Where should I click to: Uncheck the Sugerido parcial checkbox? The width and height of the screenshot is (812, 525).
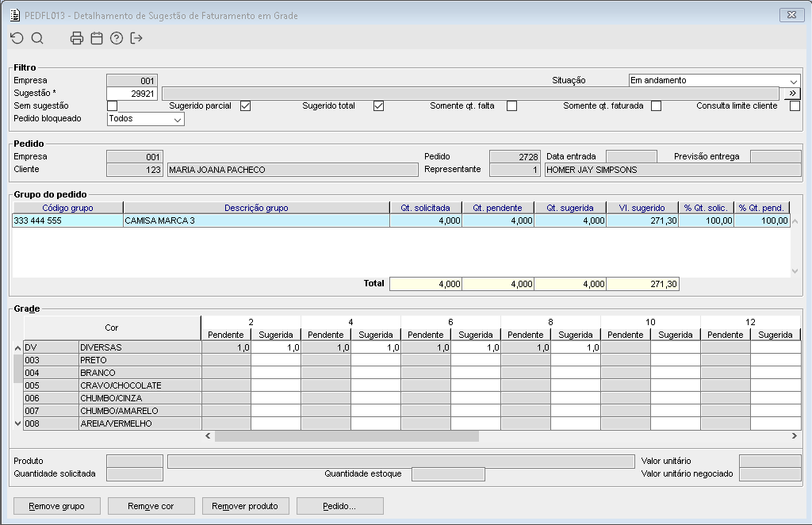[245, 106]
